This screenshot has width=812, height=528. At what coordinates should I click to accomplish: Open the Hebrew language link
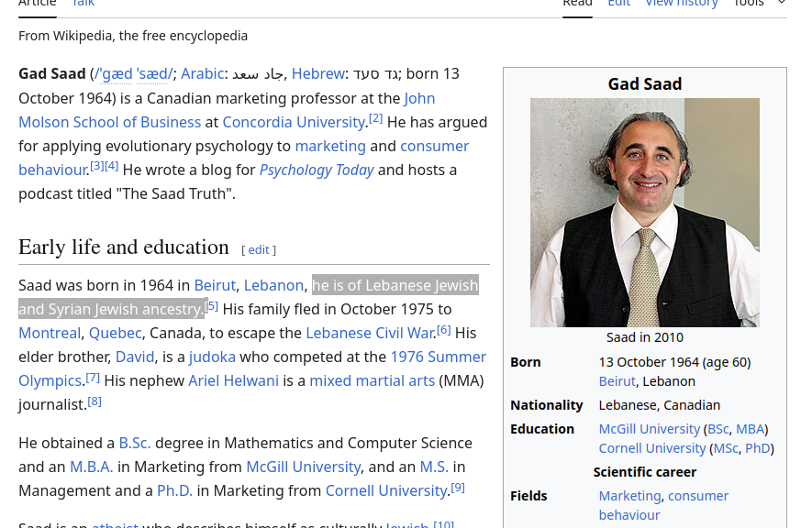[318, 74]
